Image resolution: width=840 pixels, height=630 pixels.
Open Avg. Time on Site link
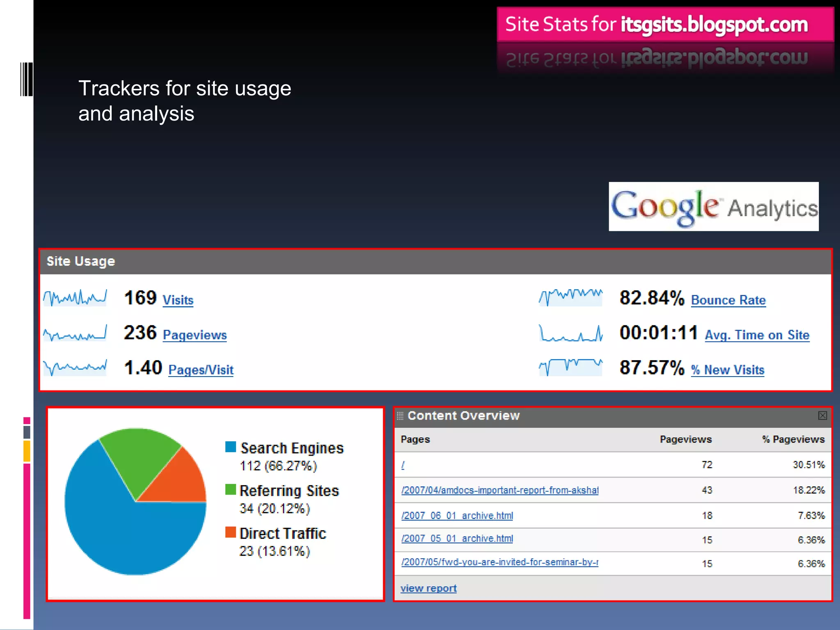coord(757,335)
